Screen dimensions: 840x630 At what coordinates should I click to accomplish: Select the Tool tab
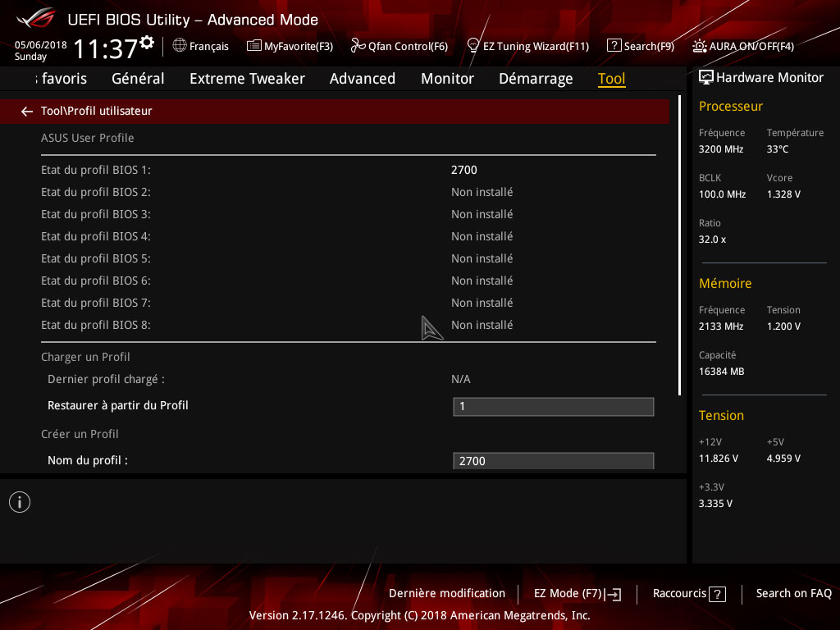click(612, 78)
